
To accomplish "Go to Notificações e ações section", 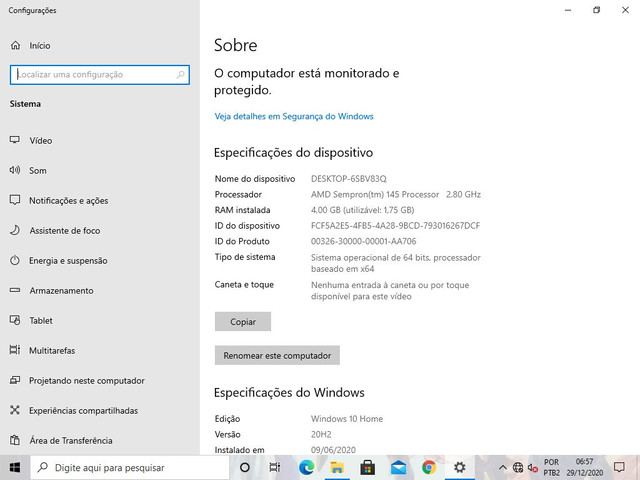I will pyautogui.click(x=69, y=200).
